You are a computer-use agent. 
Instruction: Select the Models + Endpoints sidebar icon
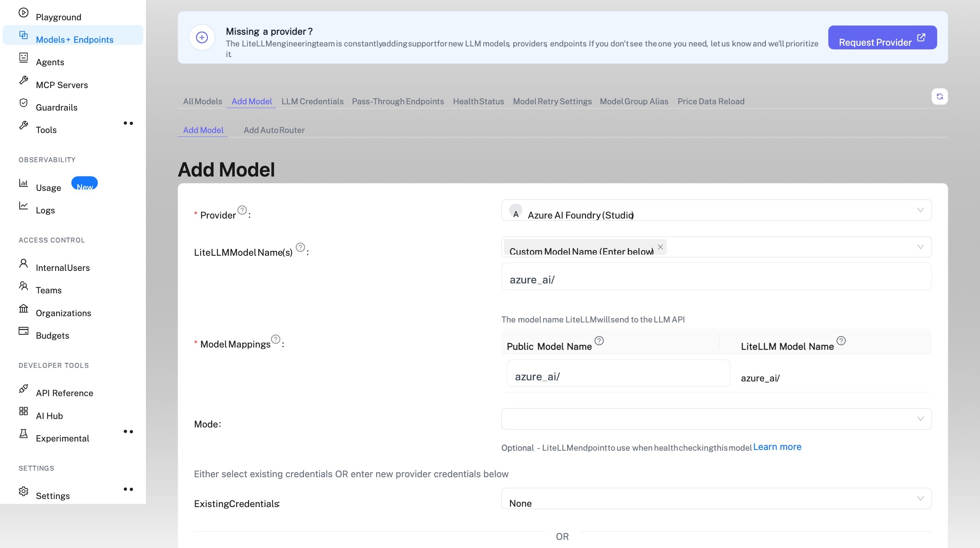pos(23,35)
